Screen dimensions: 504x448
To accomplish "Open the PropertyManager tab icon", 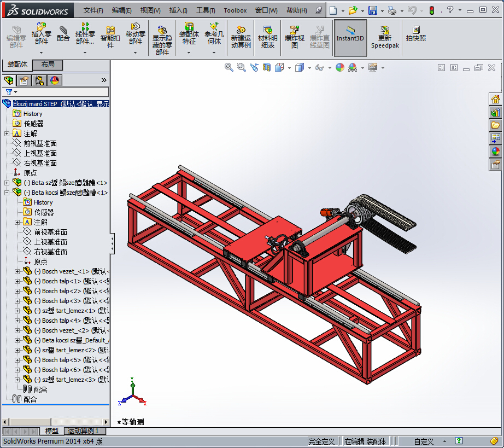I will [x=24, y=80].
